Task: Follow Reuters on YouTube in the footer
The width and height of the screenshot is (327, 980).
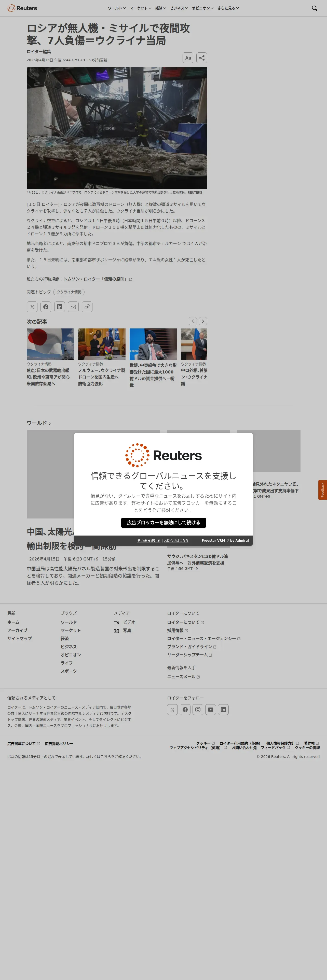Action: coord(211,710)
